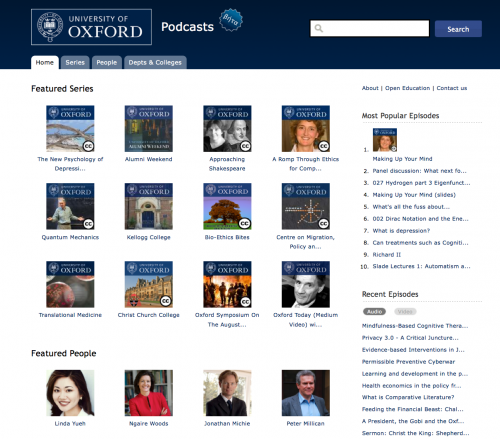Open 'Feeding the Financial Beast: Chal...' episode
Viewport: 500px width, 439px height.
(x=413, y=409)
